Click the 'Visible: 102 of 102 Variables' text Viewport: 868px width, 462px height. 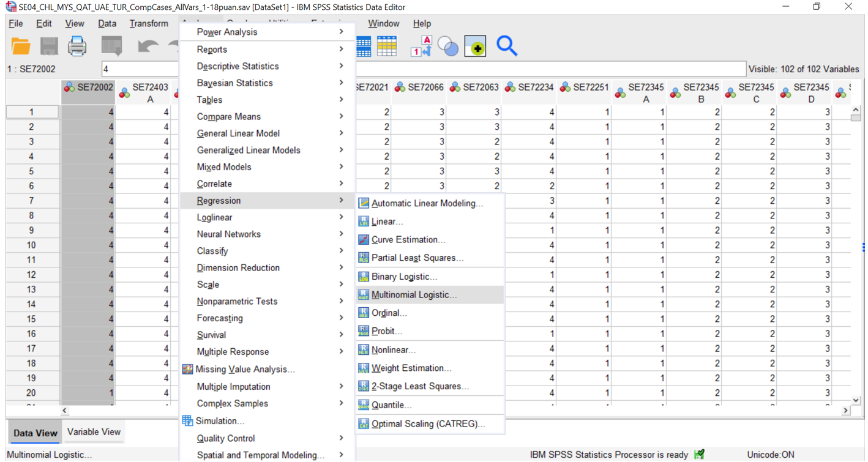[804, 69]
